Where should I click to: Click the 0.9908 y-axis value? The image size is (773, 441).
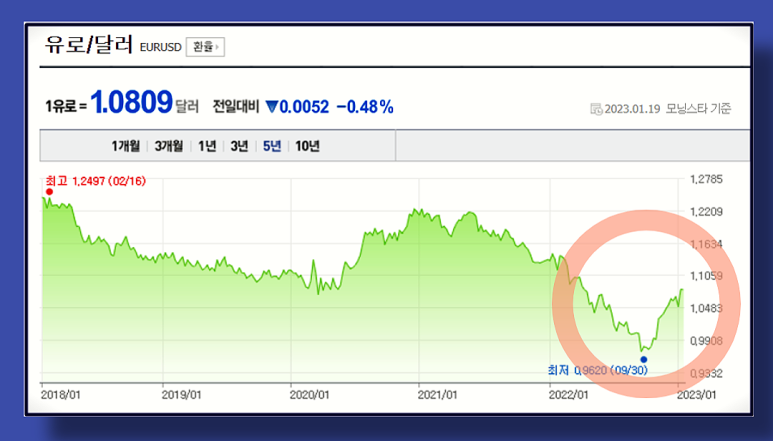coord(706,341)
